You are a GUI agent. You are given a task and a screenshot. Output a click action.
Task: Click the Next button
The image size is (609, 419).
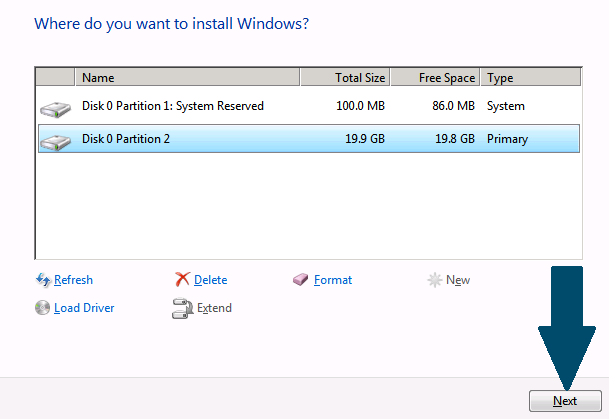(x=565, y=401)
